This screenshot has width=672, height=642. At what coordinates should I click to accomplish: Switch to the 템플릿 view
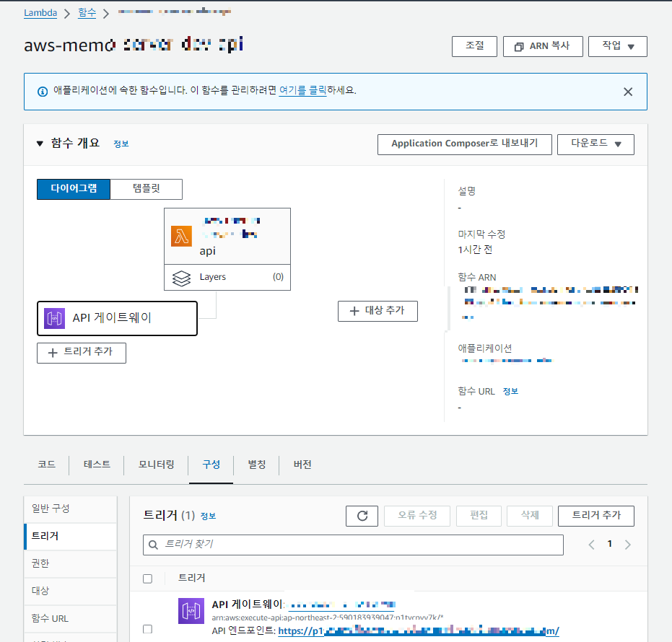146,189
